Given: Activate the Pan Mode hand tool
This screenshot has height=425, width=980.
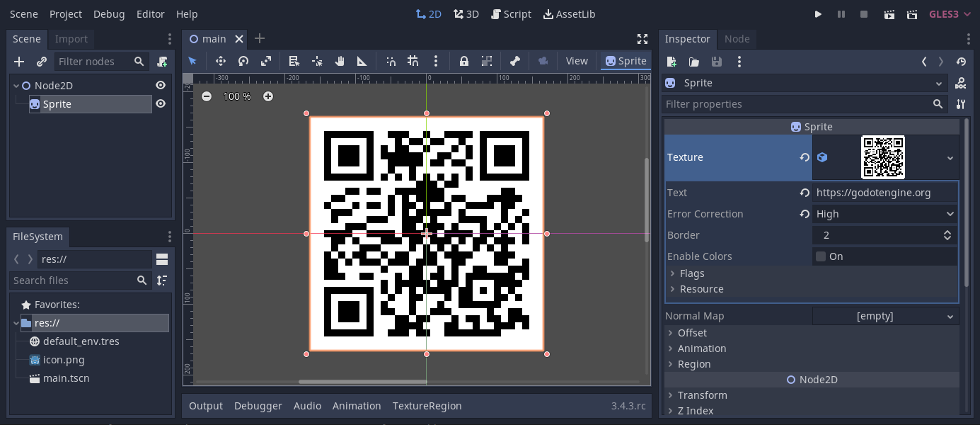Looking at the screenshot, I should tap(340, 61).
